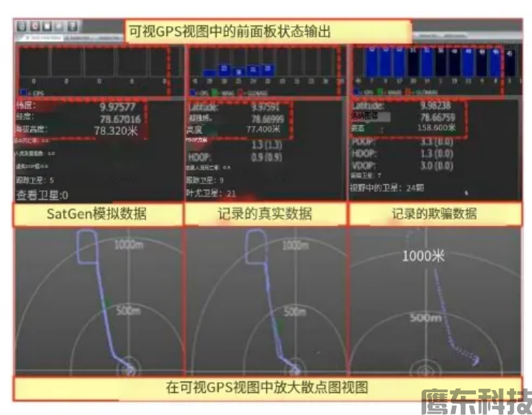
Task: Click the white-square stop icon in toolbar
Action: (x=47, y=26)
